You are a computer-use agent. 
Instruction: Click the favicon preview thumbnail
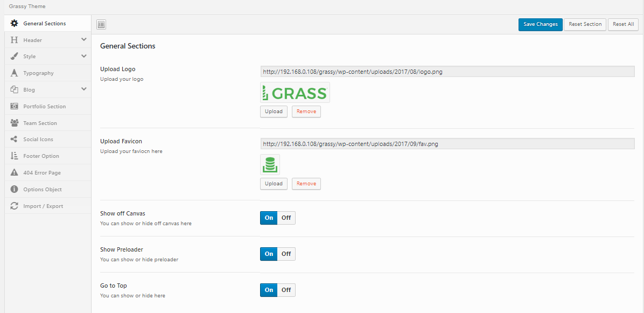270,165
